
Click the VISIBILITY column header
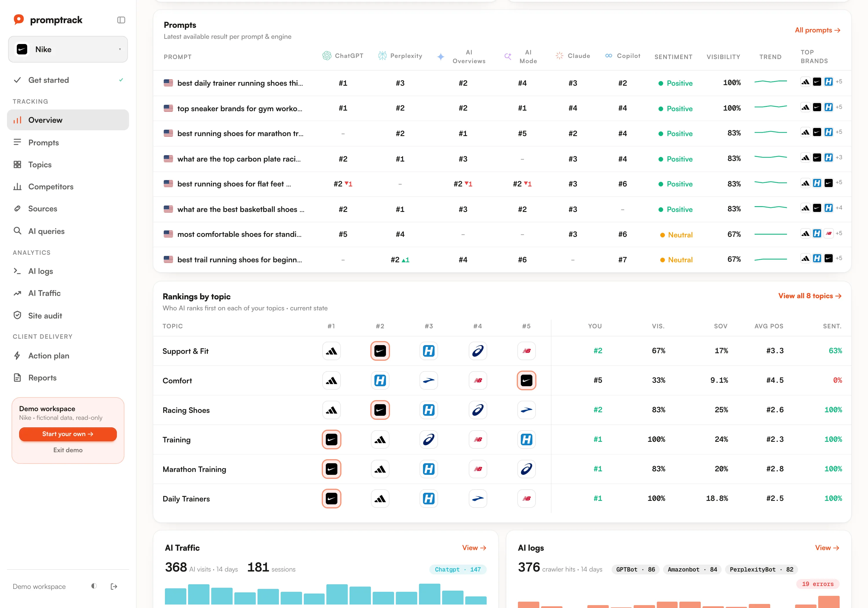tap(723, 57)
